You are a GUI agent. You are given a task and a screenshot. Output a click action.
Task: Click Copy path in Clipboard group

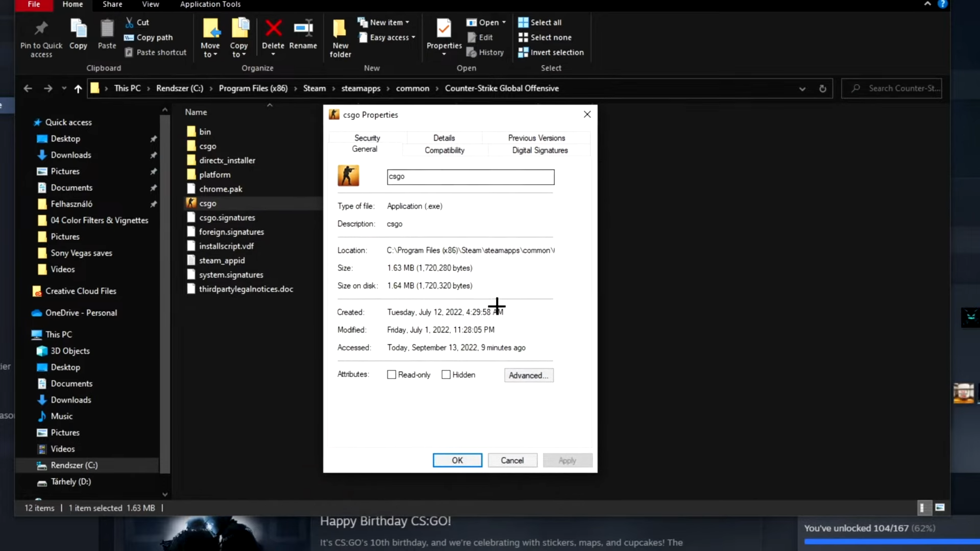149,37
